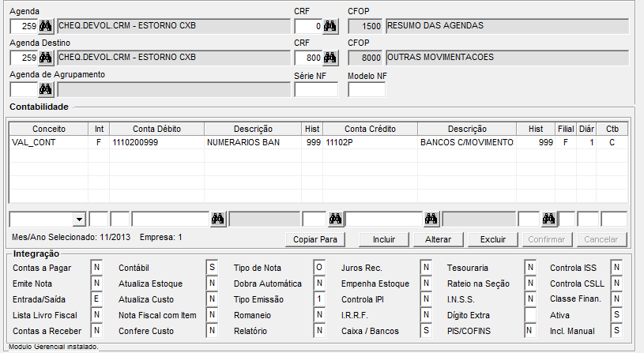This screenshot has height=353, width=644.
Task: Click the binoculars next to the top CRF field
Action: point(330,26)
